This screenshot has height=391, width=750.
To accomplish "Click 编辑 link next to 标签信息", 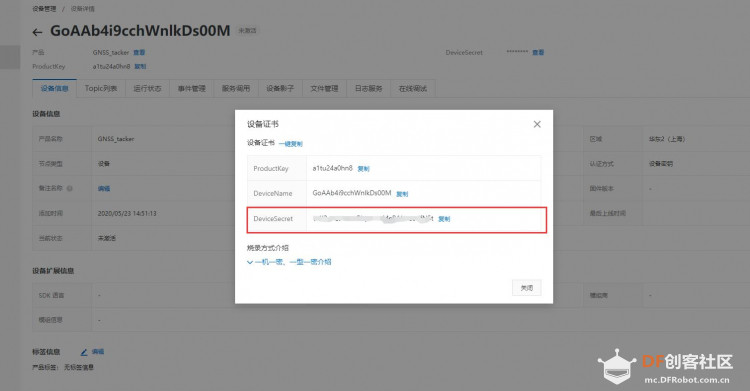I will pos(98,352).
